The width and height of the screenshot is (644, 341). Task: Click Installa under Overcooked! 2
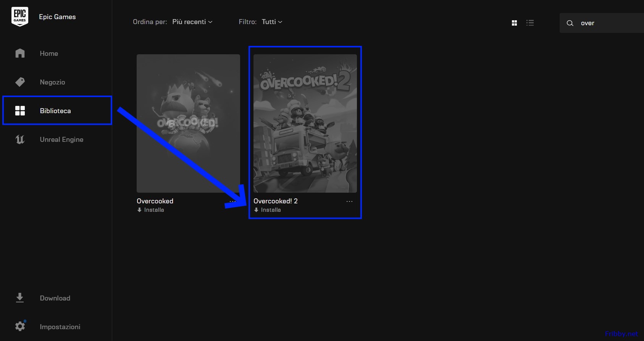pos(271,210)
